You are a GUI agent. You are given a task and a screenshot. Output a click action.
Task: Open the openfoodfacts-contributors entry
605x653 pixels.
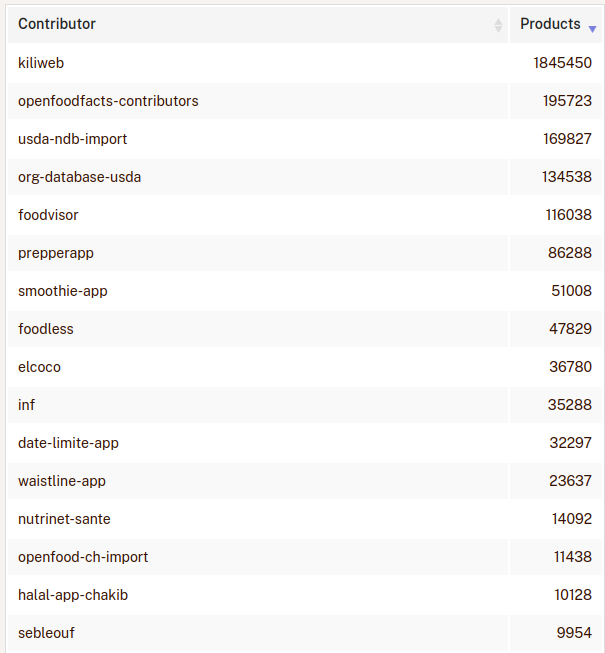pos(108,101)
